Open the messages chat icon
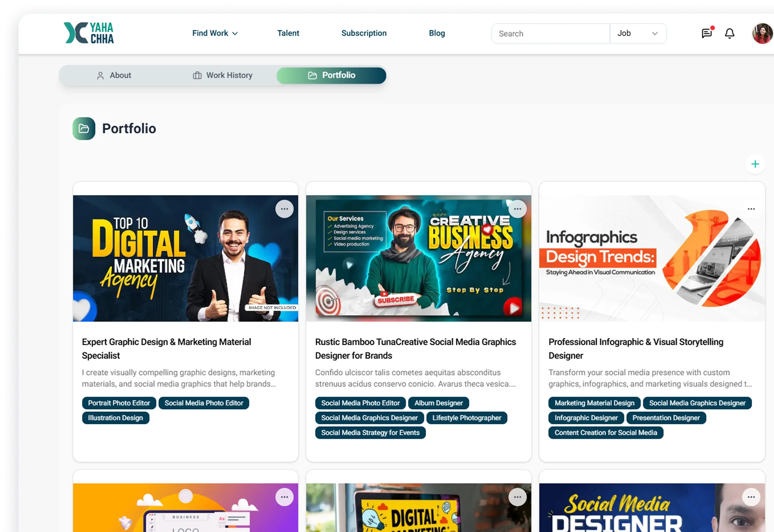774x532 pixels. [706, 33]
